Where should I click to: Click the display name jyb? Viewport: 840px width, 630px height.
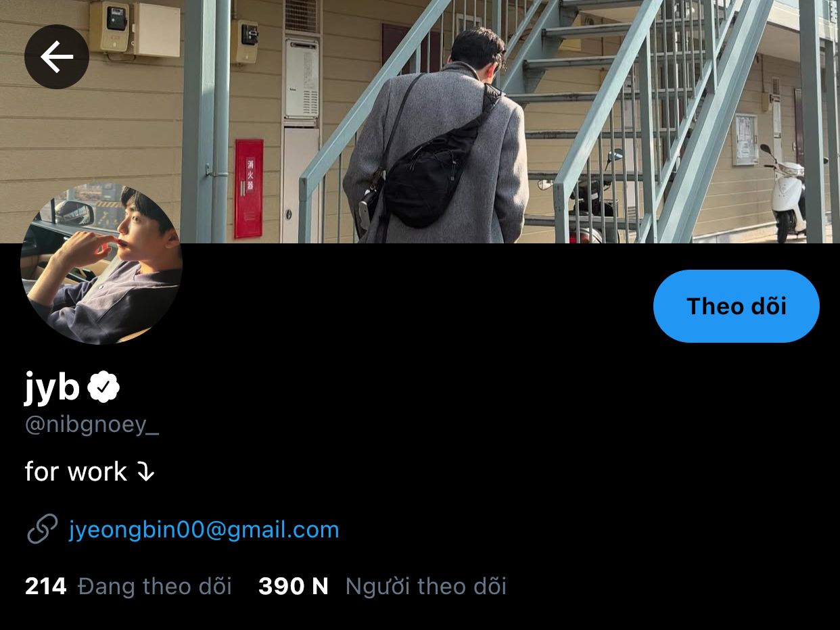[x=52, y=387]
